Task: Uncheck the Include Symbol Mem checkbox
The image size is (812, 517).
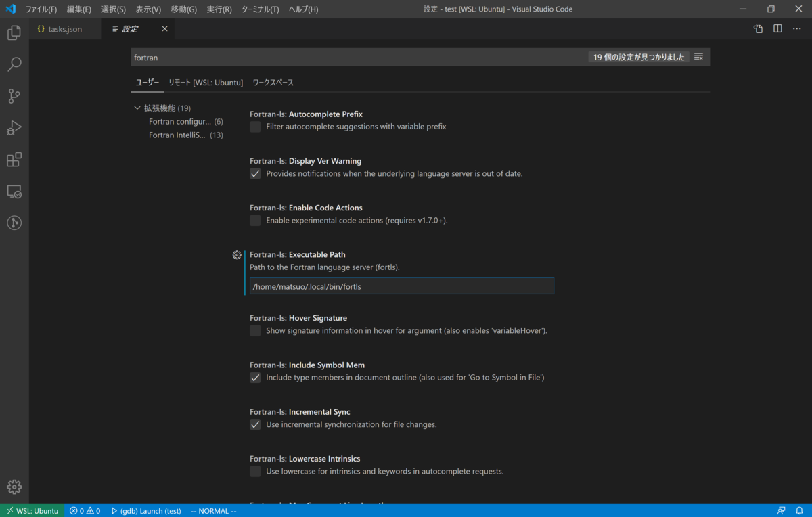Action: click(255, 378)
